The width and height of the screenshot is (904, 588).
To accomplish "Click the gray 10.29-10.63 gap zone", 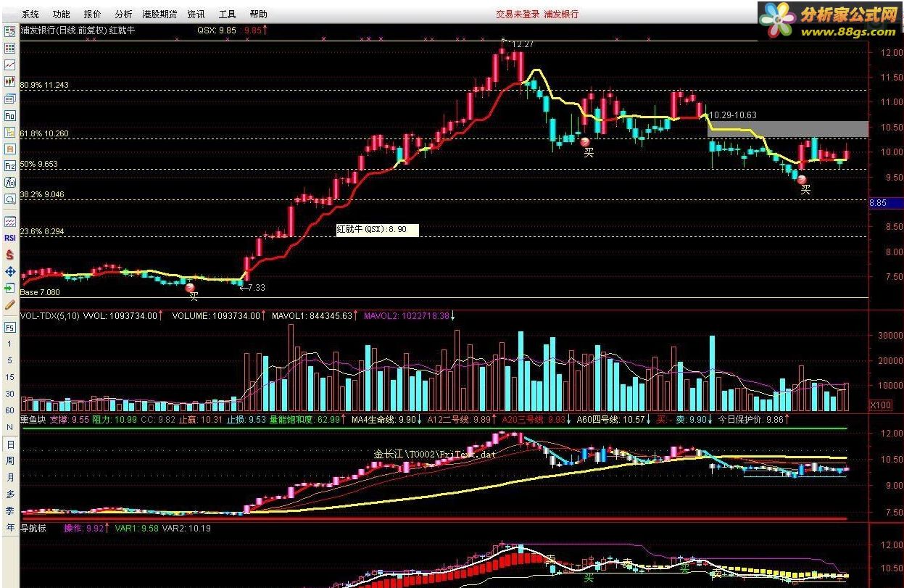I will pos(787,129).
